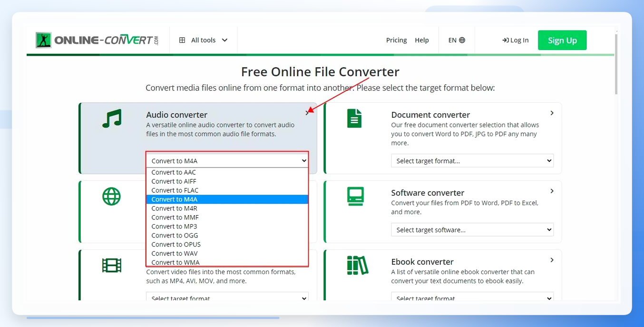Click the Ebook converter chevron arrow

552,260
